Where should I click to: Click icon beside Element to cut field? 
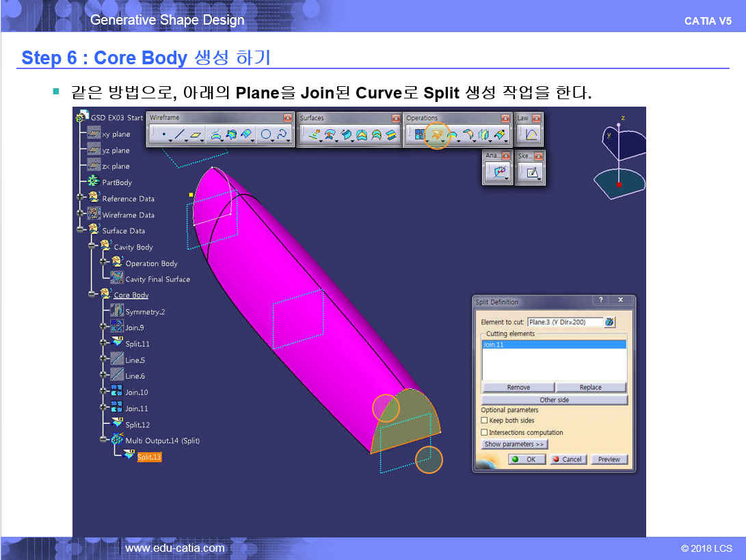pos(609,322)
